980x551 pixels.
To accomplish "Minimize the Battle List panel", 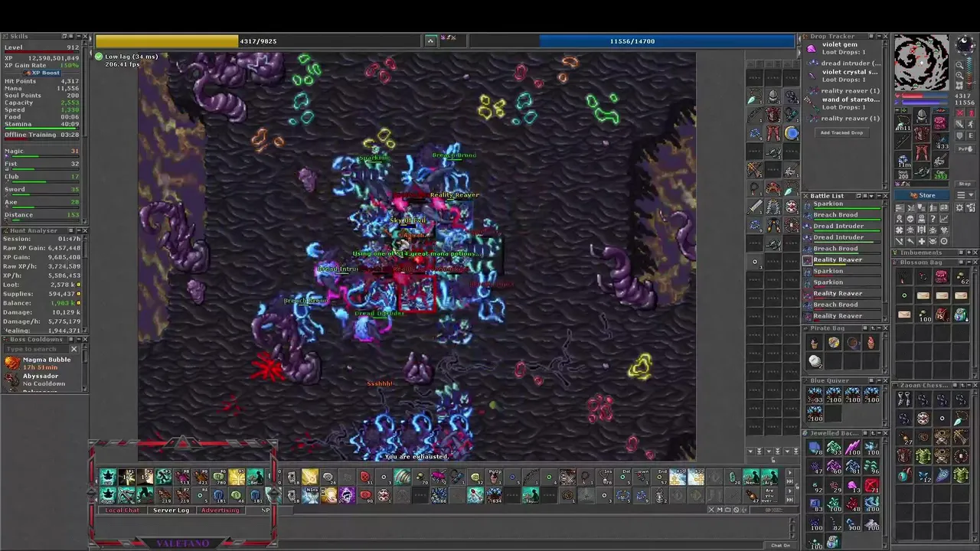I will click(x=879, y=196).
